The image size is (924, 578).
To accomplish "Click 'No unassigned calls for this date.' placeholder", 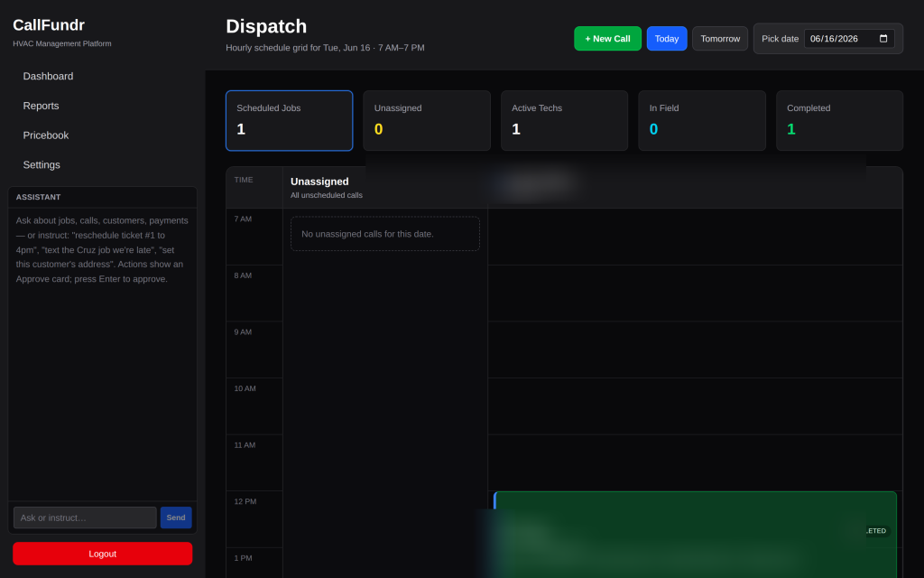I will tap(384, 234).
